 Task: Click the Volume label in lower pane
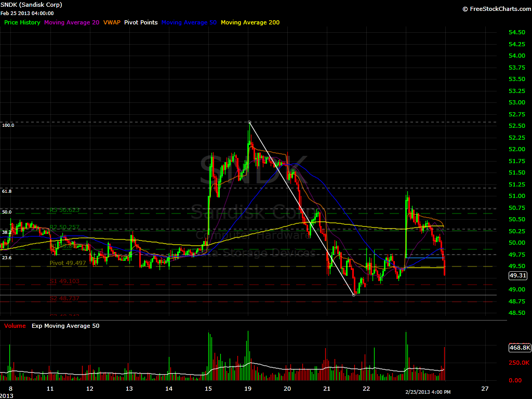pyautogui.click(x=15, y=326)
